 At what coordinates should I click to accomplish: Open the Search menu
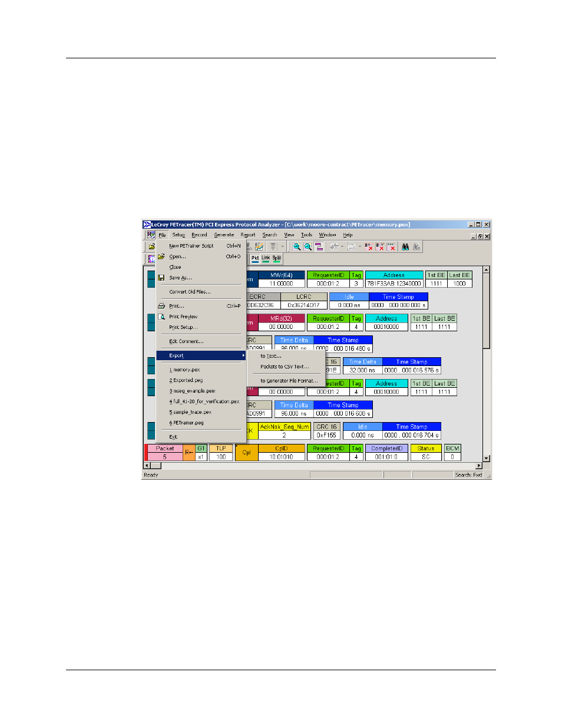[269, 235]
